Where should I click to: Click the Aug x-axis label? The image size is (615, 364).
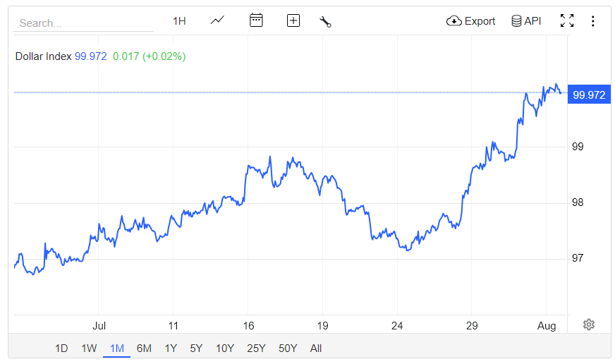tap(547, 326)
